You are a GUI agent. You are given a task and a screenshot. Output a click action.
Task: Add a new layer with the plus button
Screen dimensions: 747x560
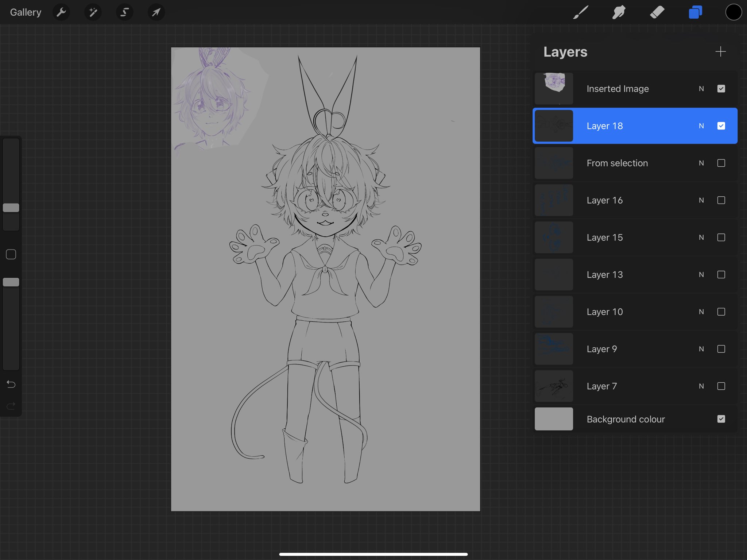tap(720, 51)
